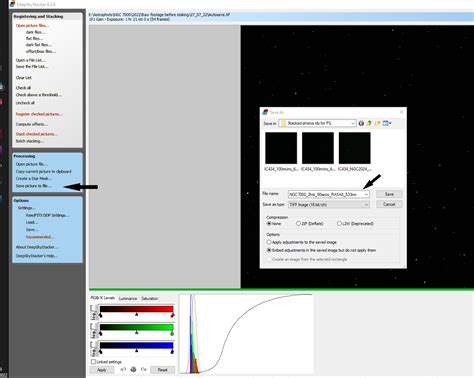Click Save the File List link

point(32,67)
